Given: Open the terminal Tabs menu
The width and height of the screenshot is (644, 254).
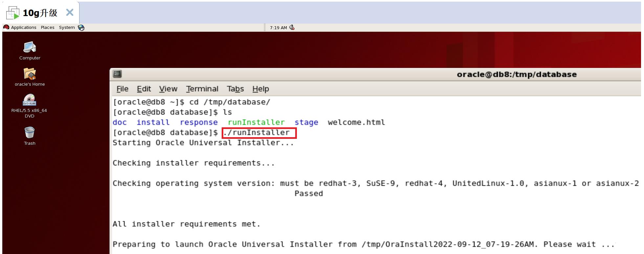Looking at the screenshot, I should 235,89.
